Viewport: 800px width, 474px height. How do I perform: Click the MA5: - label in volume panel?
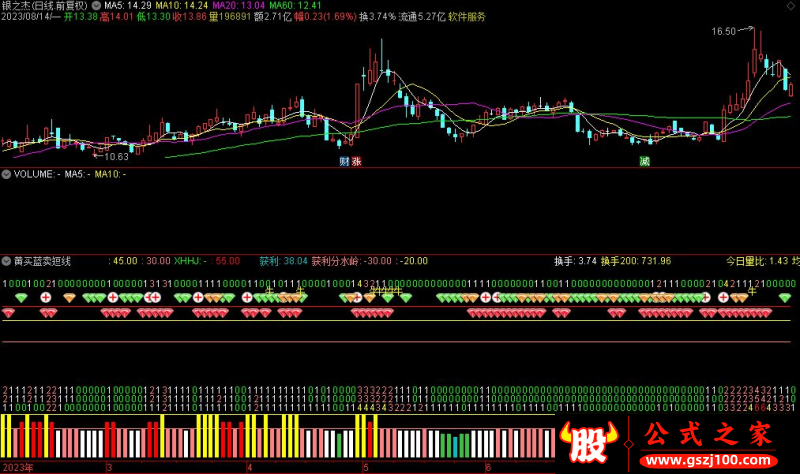click(77, 174)
